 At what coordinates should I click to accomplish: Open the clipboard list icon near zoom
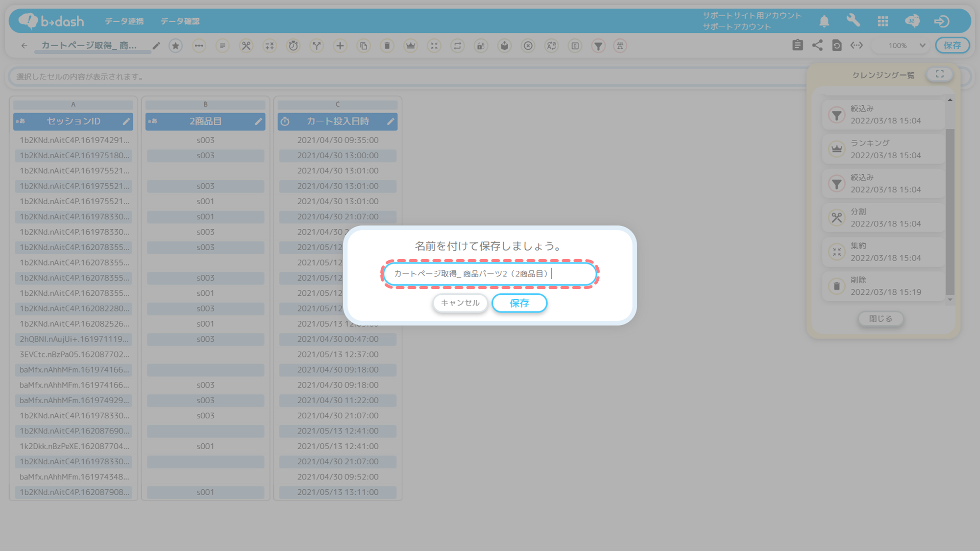(x=798, y=45)
